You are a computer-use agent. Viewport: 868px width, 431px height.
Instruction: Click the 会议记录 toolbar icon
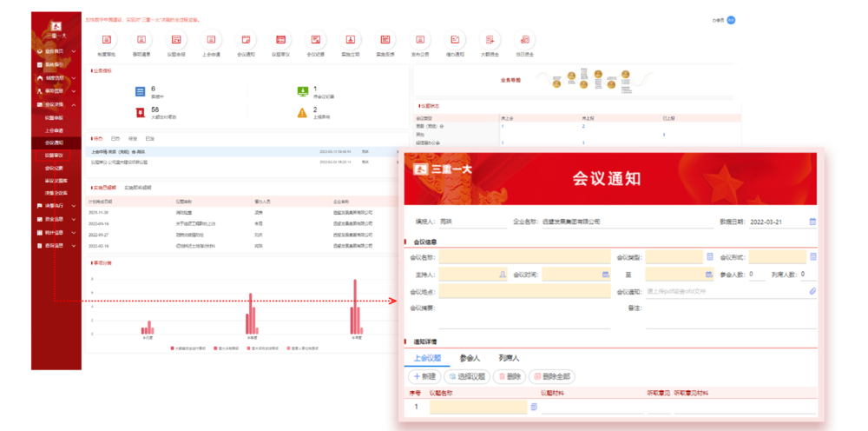[x=316, y=40]
